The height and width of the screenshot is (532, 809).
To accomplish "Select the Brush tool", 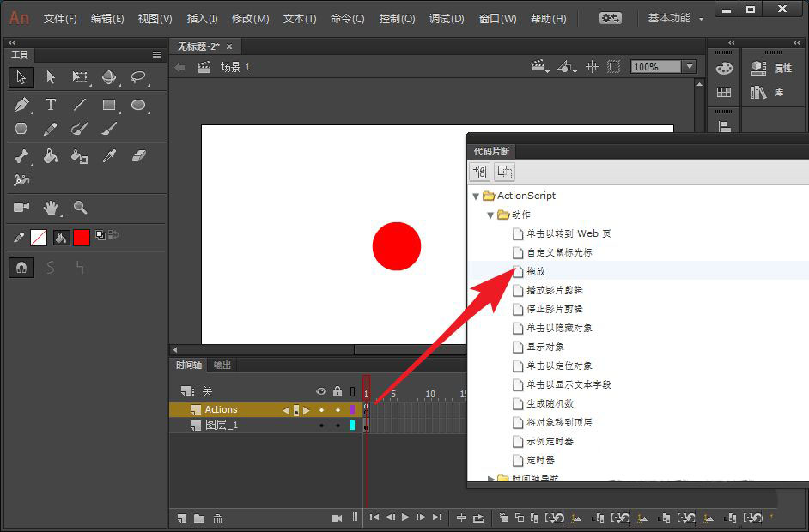I will [109, 128].
